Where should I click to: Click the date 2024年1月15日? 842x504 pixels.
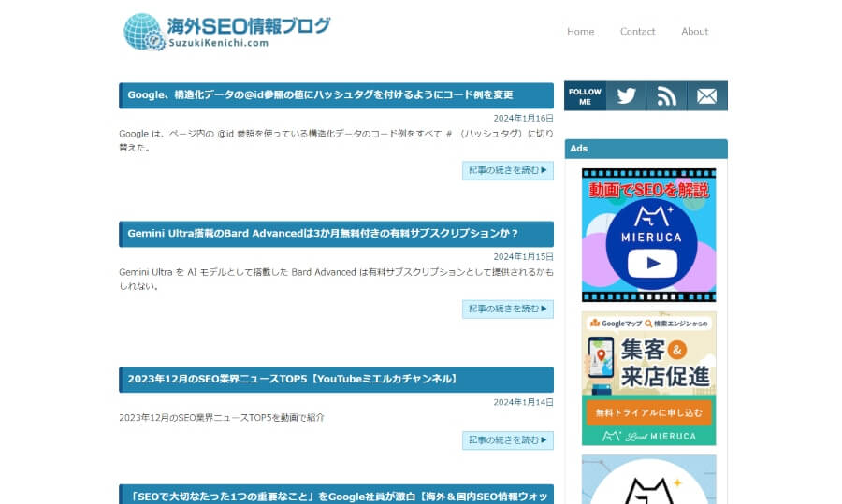[523, 256]
